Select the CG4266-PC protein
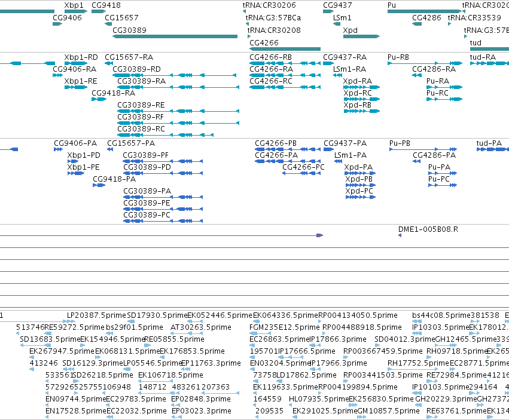Image resolution: width=509 pixels, height=420 pixels. pos(301,173)
